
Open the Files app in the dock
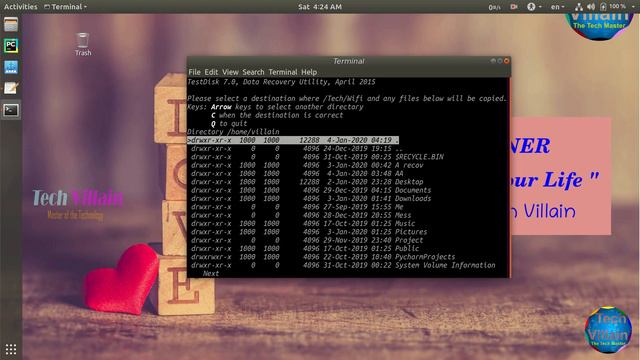[x=11, y=24]
